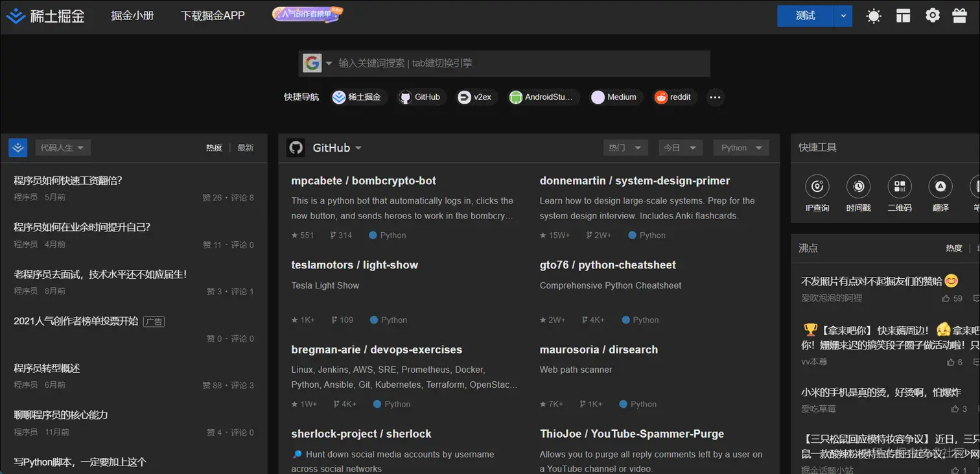The width and height of the screenshot is (980, 474).
Task: Open the Python language dropdown
Action: [x=741, y=148]
